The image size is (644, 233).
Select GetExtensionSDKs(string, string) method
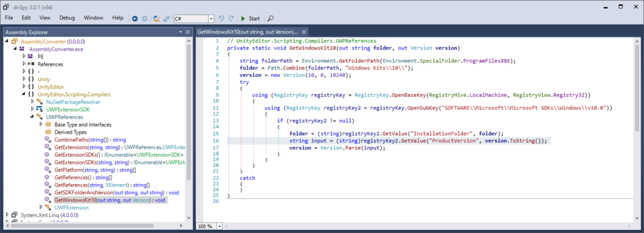click(x=120, y=162)
